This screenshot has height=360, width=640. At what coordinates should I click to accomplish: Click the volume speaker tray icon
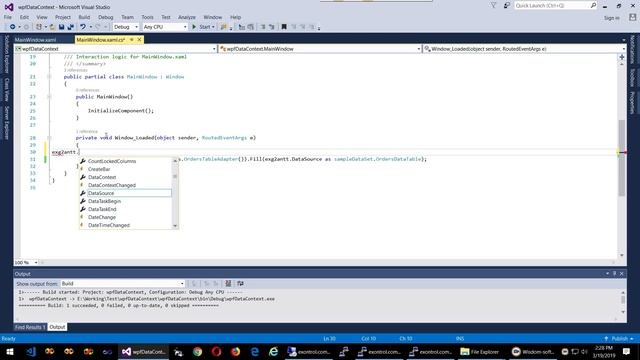click(584, 351)
